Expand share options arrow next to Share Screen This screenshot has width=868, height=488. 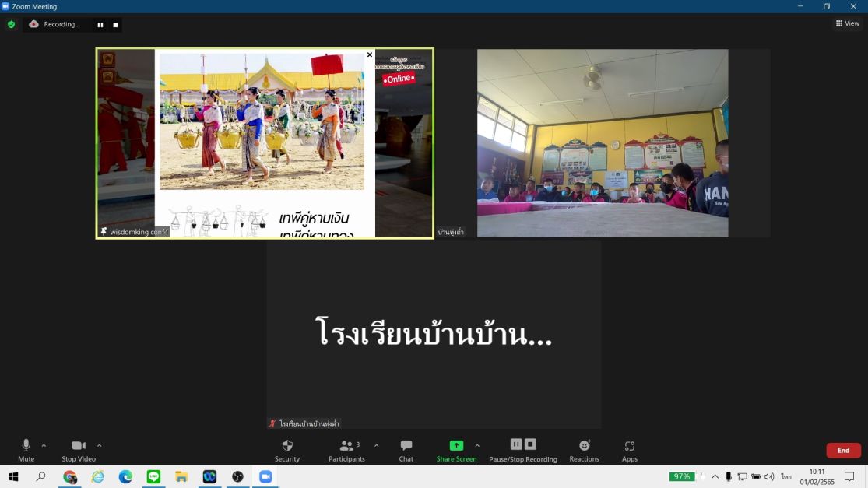coord(477,445)
